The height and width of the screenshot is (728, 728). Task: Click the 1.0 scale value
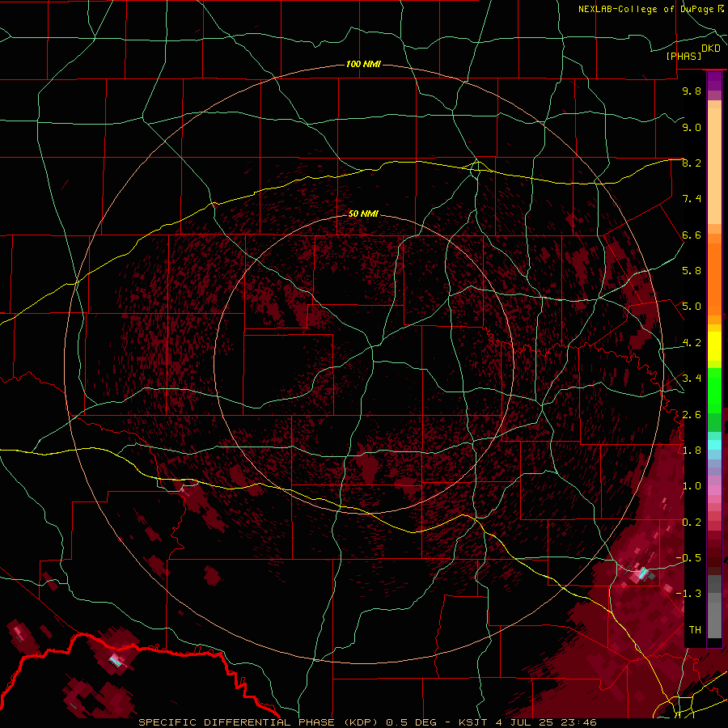click(692, 486)
